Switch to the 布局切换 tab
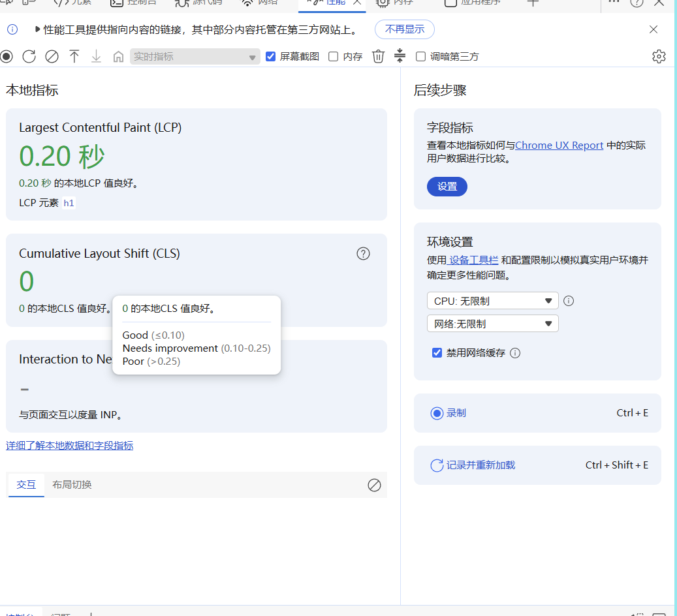Viewport: 677px width, 616px height. (x=72, y=485)
